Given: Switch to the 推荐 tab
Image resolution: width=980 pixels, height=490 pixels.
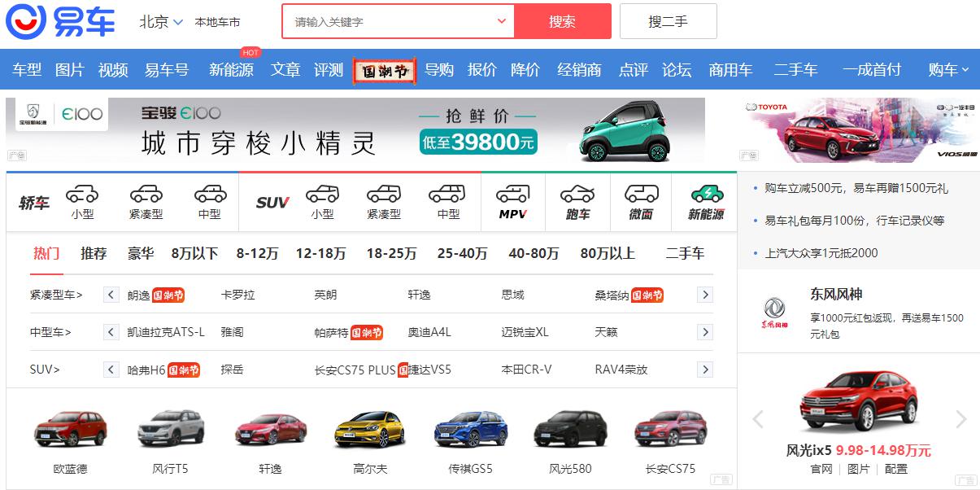Looking at the screenshot, I should (94, 253).
